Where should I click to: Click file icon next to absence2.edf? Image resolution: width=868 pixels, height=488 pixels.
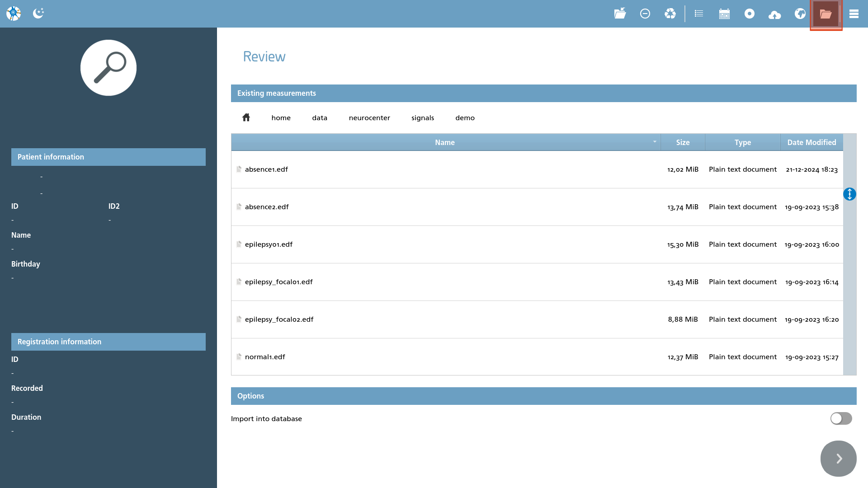[239, 206]
